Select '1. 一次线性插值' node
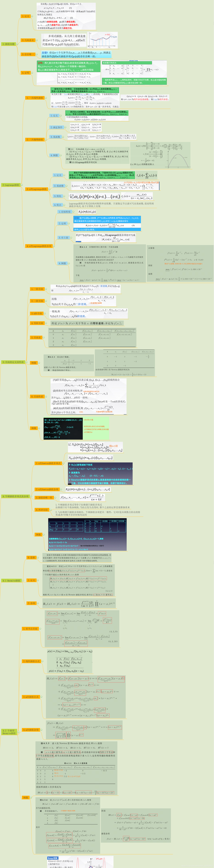Image resolution: width=214 pixels, height=868 pixels. click(x=35, y=98)
